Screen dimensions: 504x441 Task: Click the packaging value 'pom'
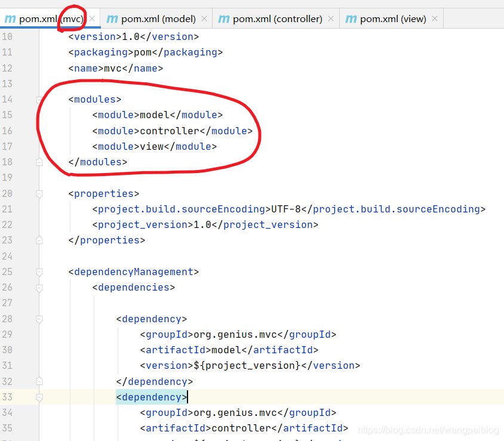[143, 52]
